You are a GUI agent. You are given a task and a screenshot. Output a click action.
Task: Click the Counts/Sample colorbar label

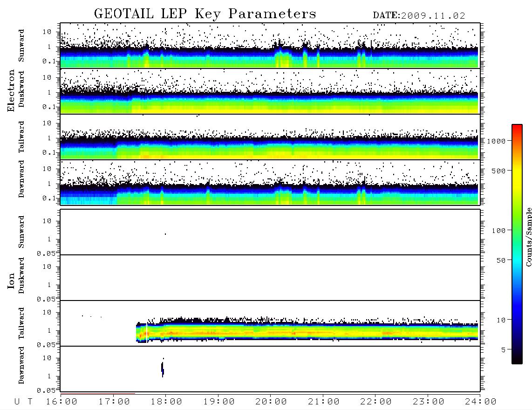click(x=529, y=237)
